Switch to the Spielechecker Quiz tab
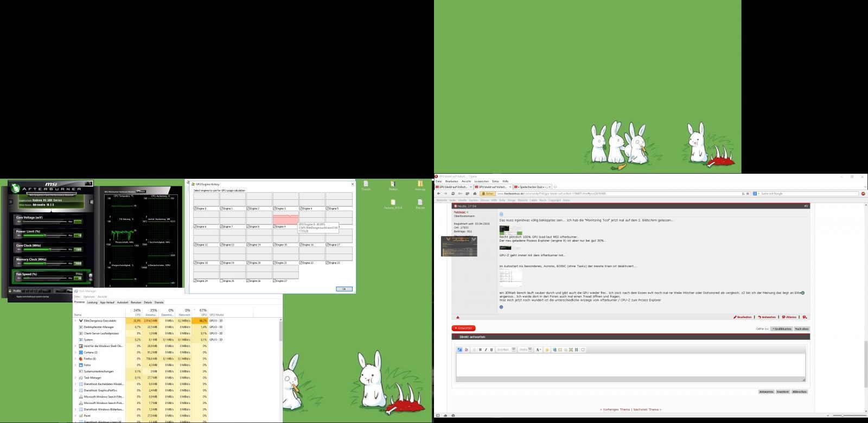Viewport: 868px width, 423px height. (532, 187)
